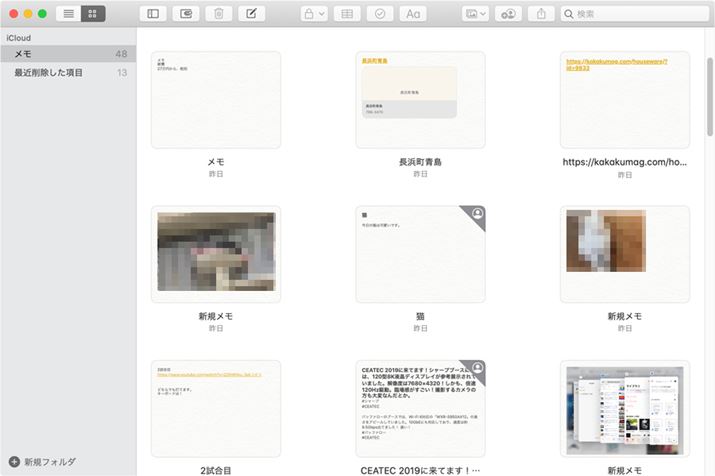The height and width of the screenshot is (476, 715).
Task: Open the 猫 shared note thumbnail
Action: click(x=420, y=254)
